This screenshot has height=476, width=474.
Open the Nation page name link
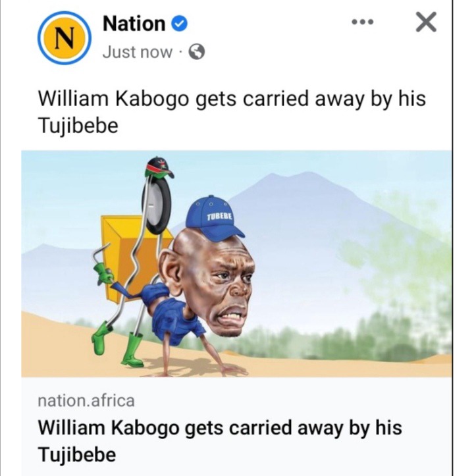134,24
